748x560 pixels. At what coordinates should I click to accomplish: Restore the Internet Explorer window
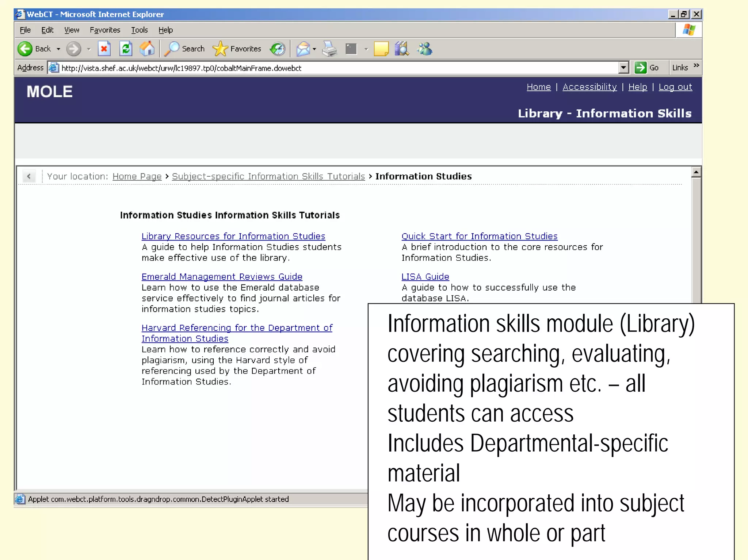click(x=684, y=14)
